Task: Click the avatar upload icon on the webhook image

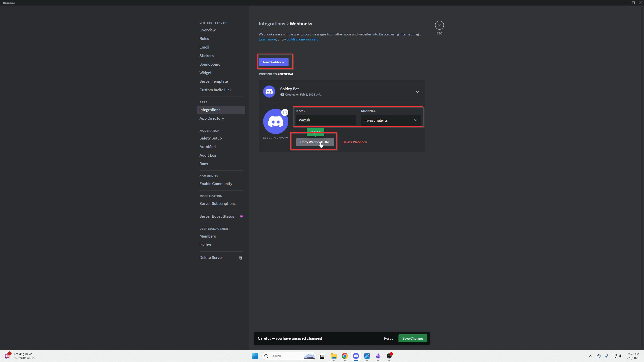Action: pyautogui.click(x=285, y=112)
